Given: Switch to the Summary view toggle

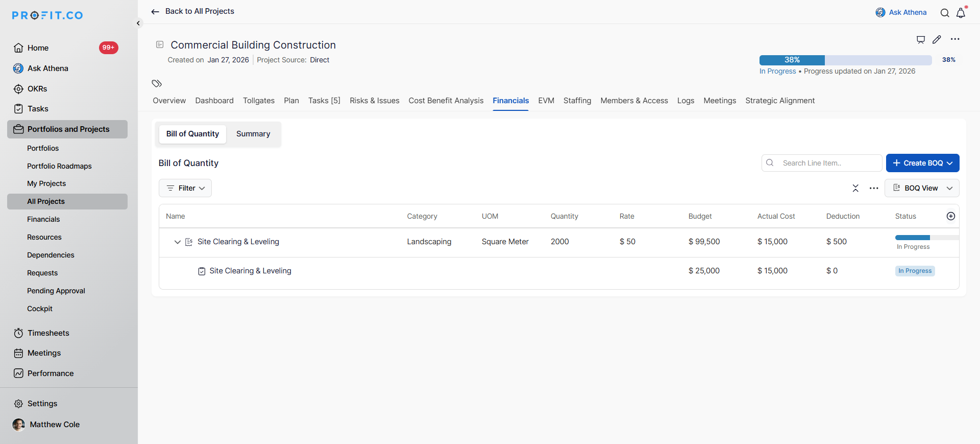Looking at the screenshot, I should [x=253, y=134].
